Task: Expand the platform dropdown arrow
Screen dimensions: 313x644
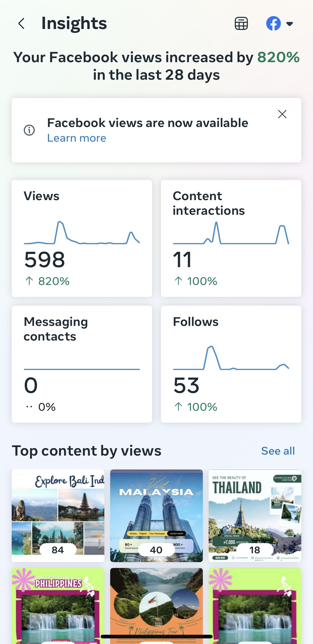Action: pyautogui.click(x=290, y=24)
